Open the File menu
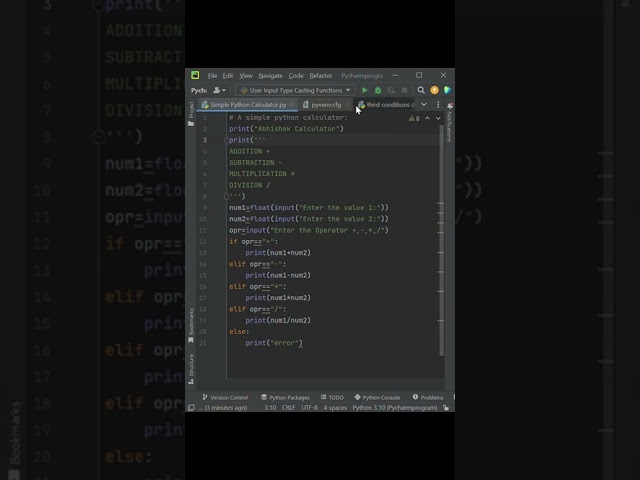 [212, 76]
